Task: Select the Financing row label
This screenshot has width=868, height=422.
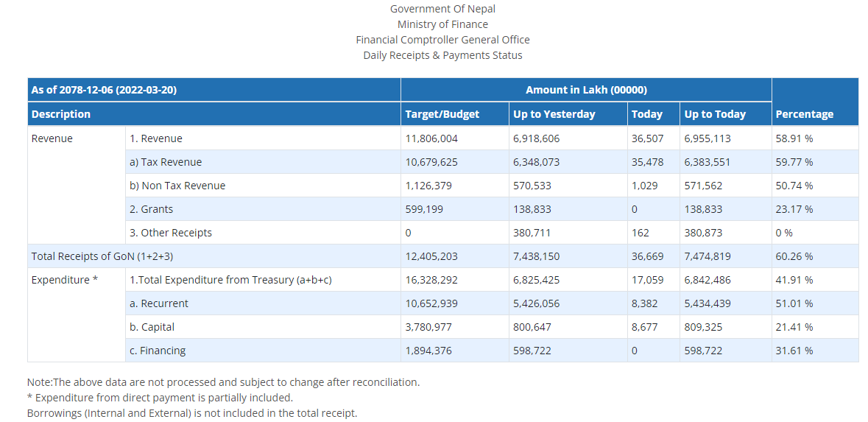Action: 158,351
